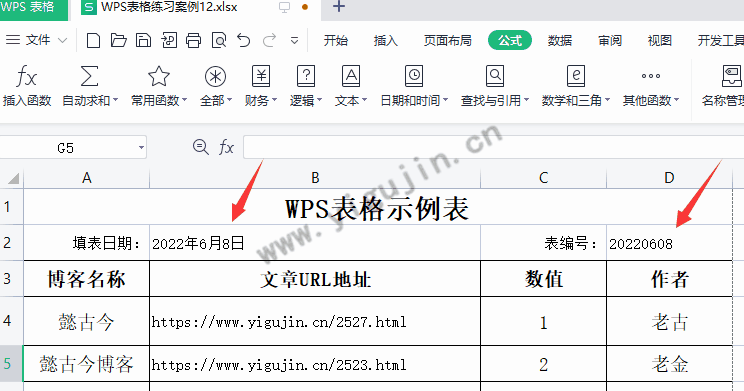Click the Undo arrow
The width and height of the screenshot is (744, 391).
coord(244,41)
